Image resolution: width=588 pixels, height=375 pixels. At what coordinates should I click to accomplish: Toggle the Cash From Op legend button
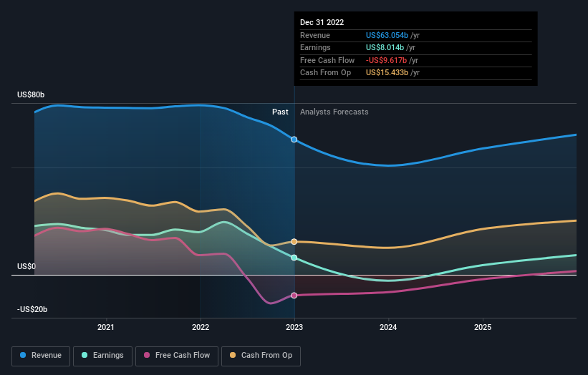coord(261,356)
